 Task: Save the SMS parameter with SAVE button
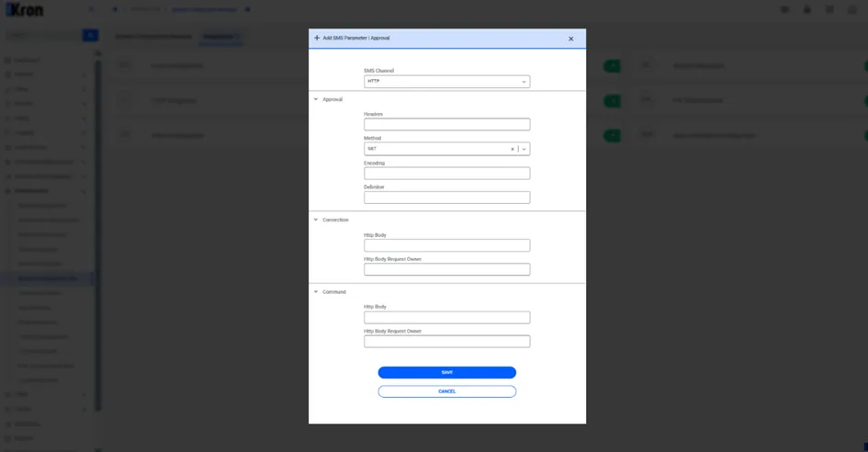446,372
